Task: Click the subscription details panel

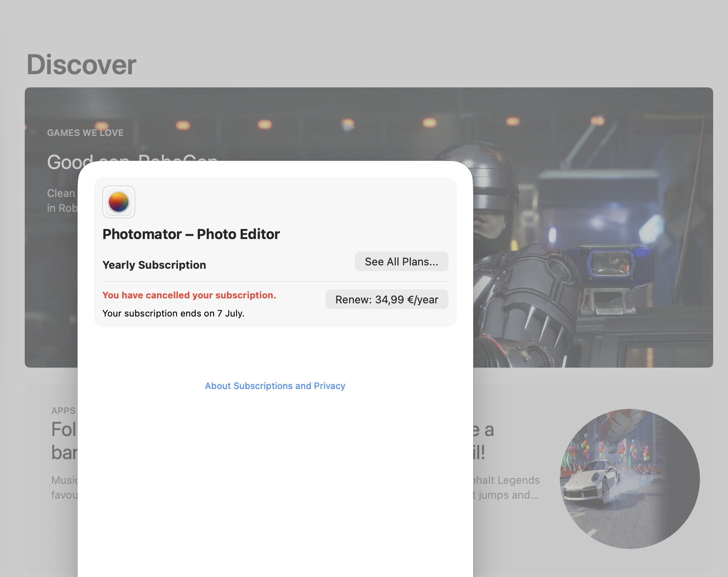Action: [x=275, y=251]
